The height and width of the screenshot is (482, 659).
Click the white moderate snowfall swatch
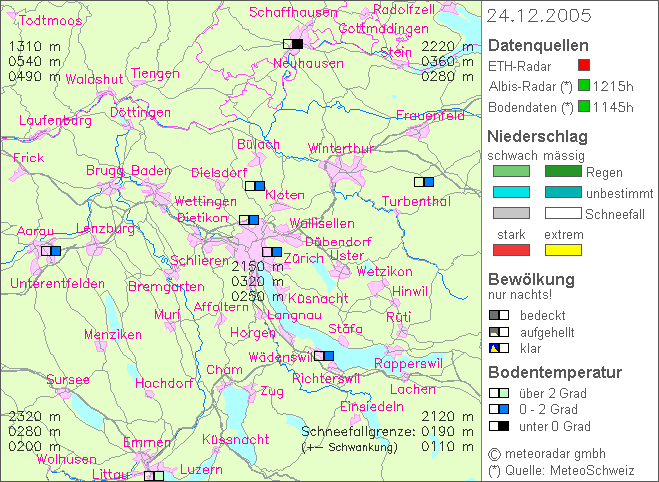[563, 213]
